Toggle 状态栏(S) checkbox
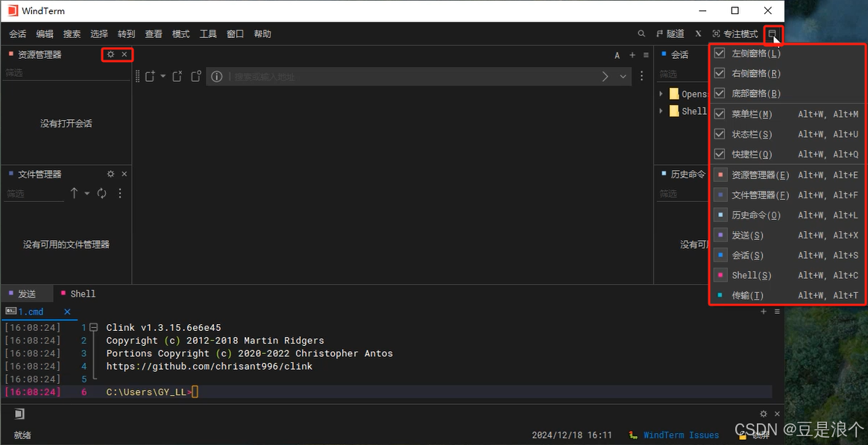Viewport: 868px width, 445px height. click(x=720, y=134)
